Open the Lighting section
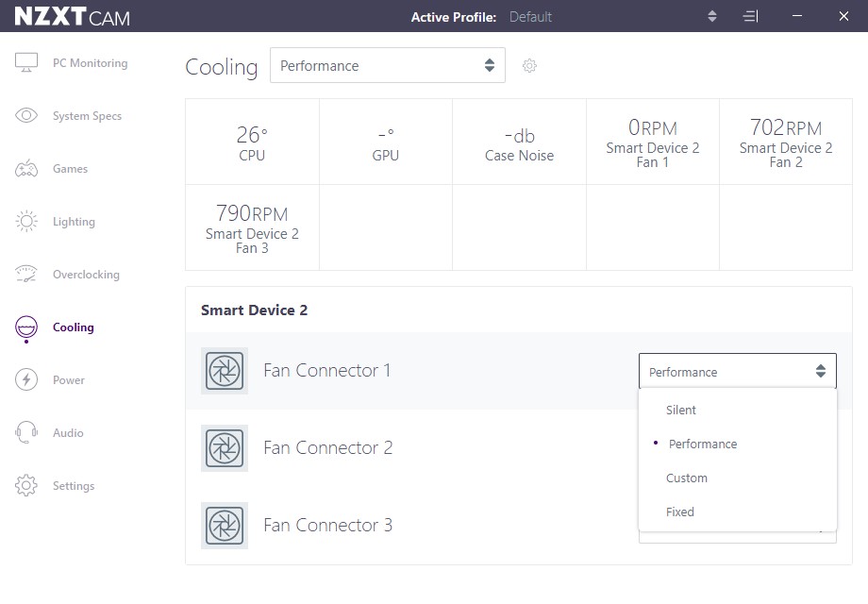868x604 pixels. 74,222
